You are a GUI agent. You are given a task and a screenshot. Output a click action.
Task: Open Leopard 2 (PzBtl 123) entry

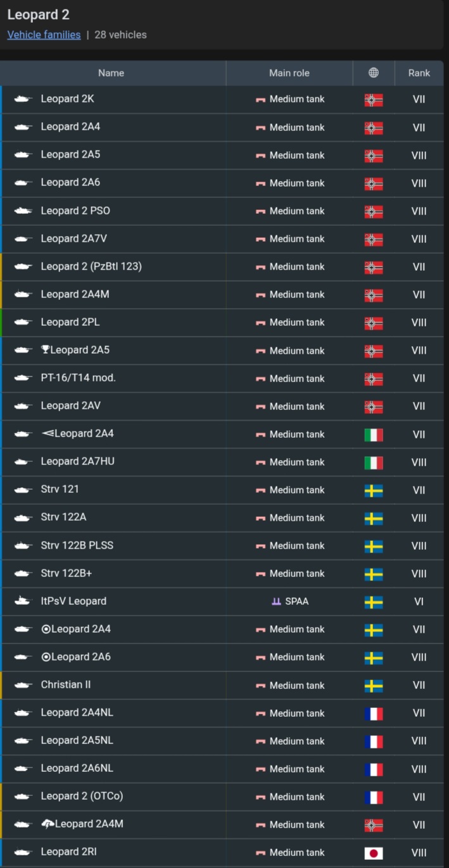(91, 266)
